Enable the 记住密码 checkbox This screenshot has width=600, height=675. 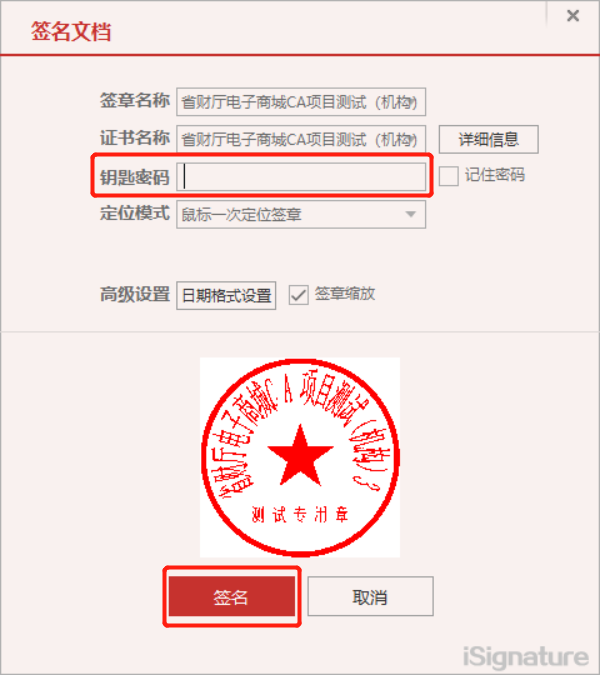point(448,176)
